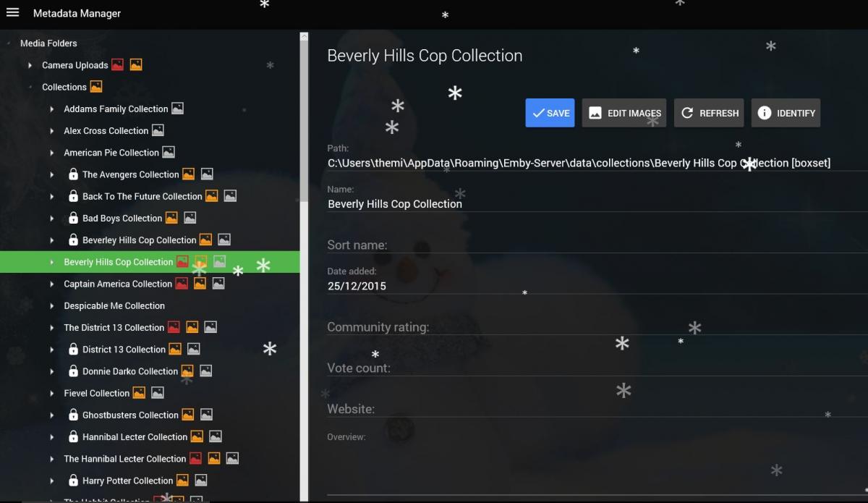Click orange image icon beside Camera Uploads
Viewport: 868px width, 503px height.
(x=136, y=65)
